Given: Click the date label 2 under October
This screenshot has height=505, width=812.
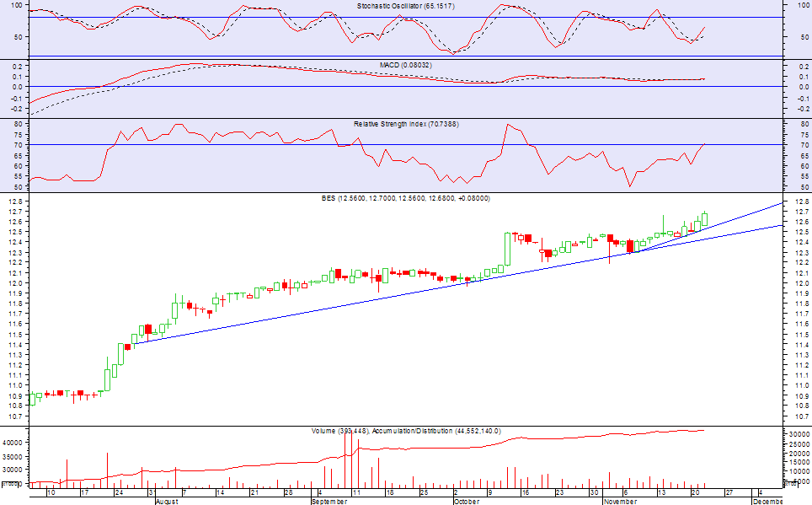Looking at the screenshot, I should (x=457, y=492).
